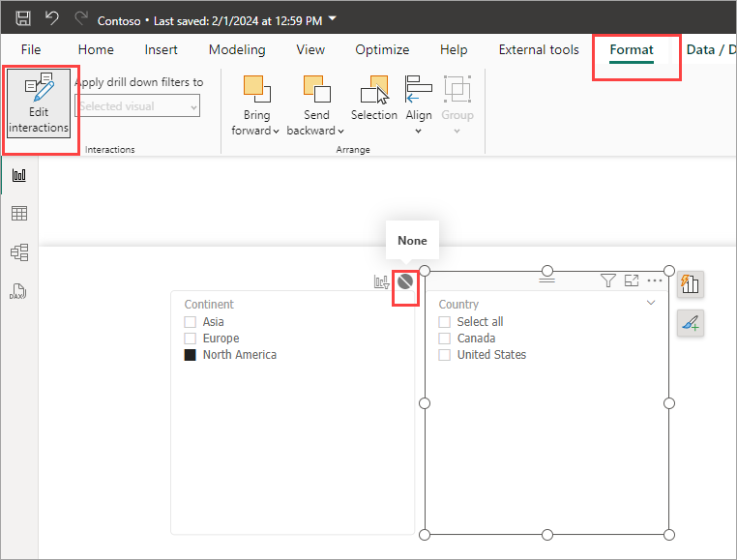Click the Country slicer title
This screenshot has height=560, width=737.
458,305
